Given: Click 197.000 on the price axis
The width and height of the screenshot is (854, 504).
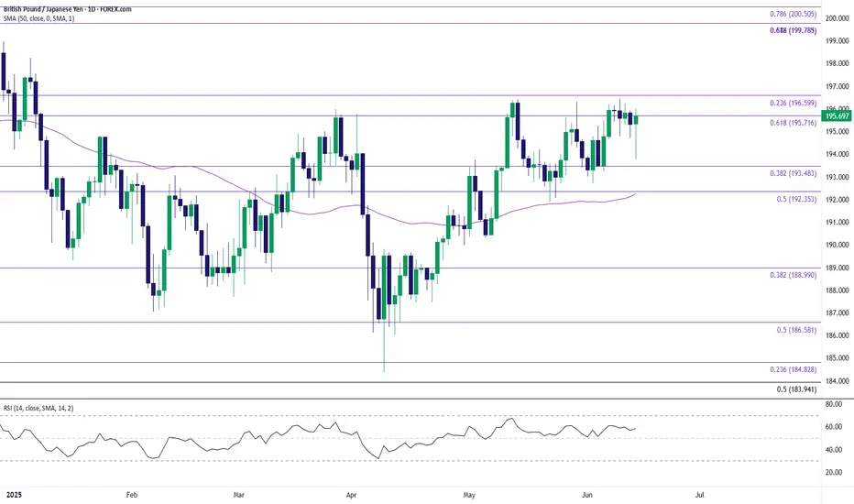Looking at the screenshot, I should coord(838,87).
